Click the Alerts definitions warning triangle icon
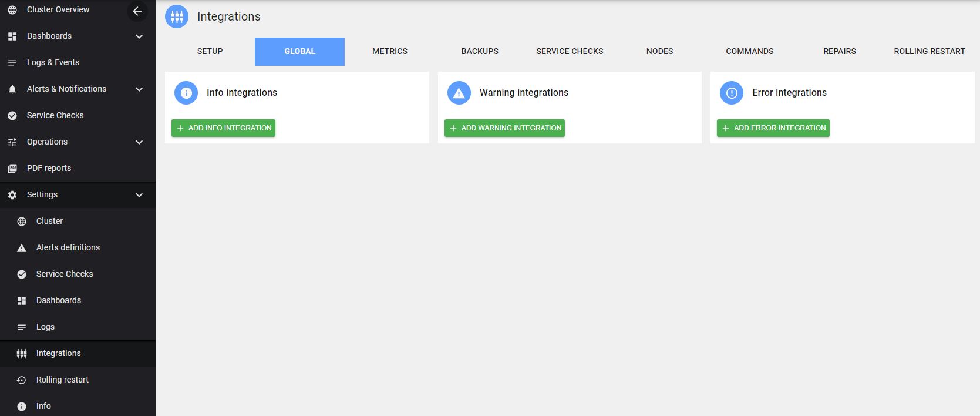 22,248
